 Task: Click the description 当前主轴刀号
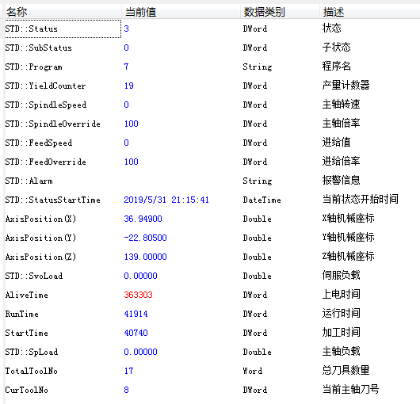pos(351,389)
